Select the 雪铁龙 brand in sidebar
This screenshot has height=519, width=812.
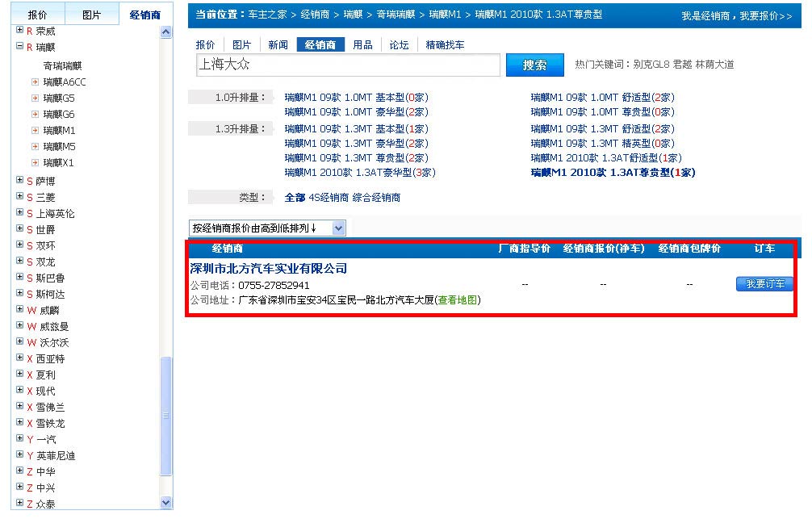[50, 423]
